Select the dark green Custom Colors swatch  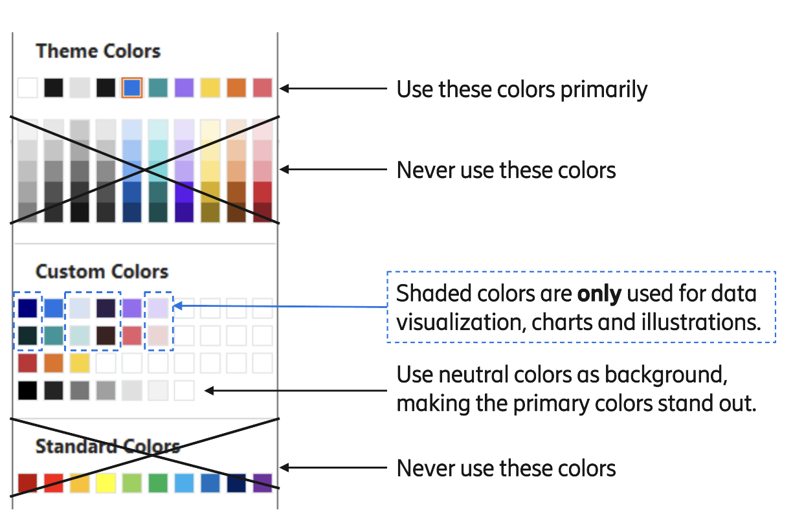click(28, 335)
